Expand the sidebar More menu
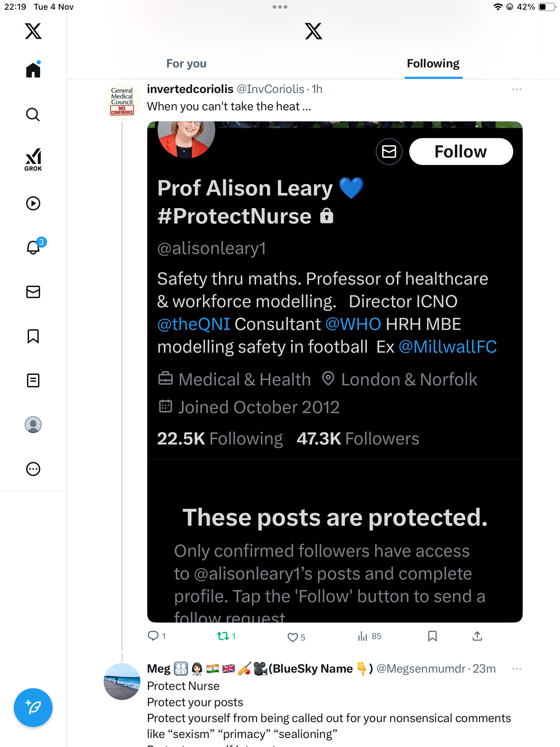The height and width of the screenshot is (747, 560). point(33,469)
